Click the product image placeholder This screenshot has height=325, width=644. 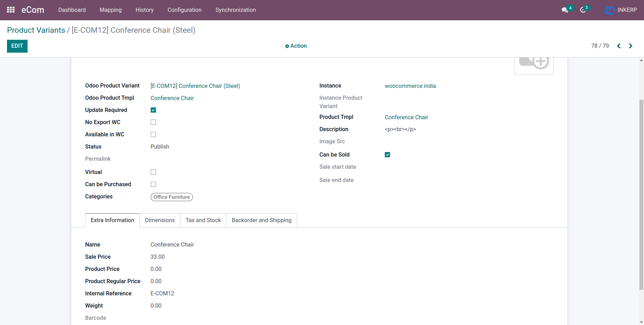[534, 66]
